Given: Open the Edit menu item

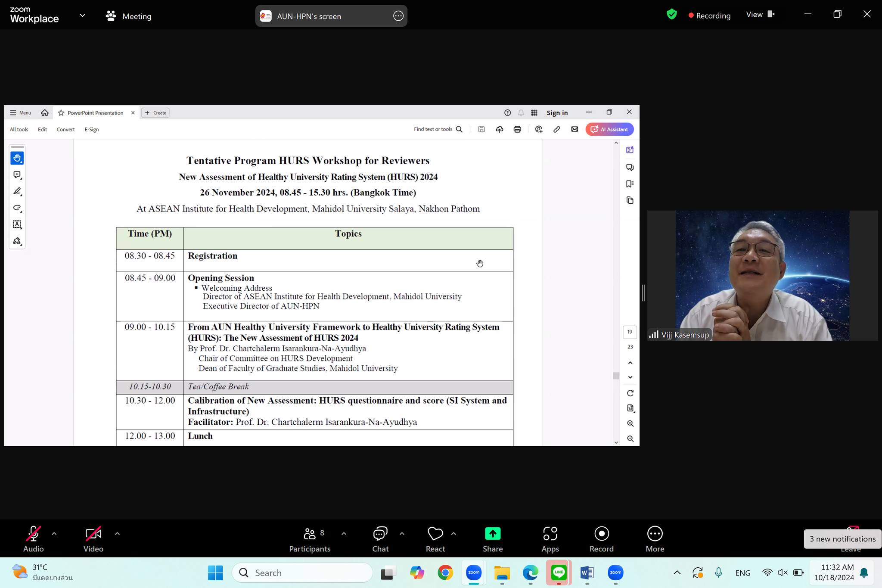Looking at the screenshot, I should (42, 129).
